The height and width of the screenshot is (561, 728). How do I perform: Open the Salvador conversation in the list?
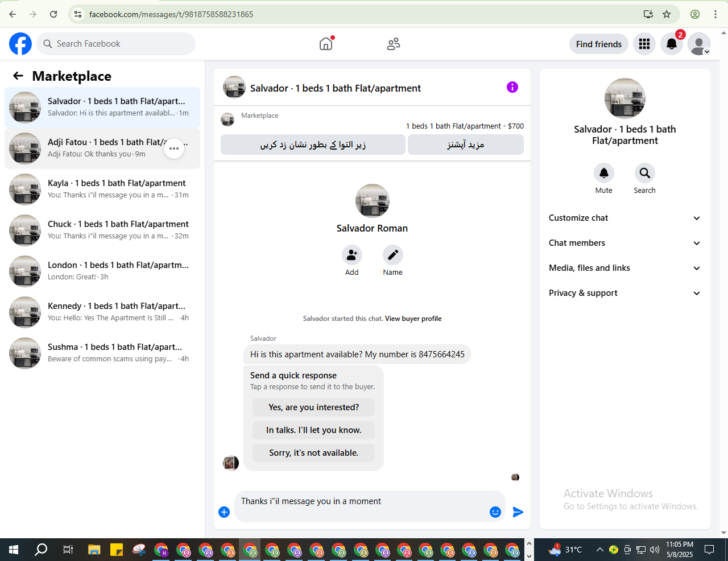[102, 108]
